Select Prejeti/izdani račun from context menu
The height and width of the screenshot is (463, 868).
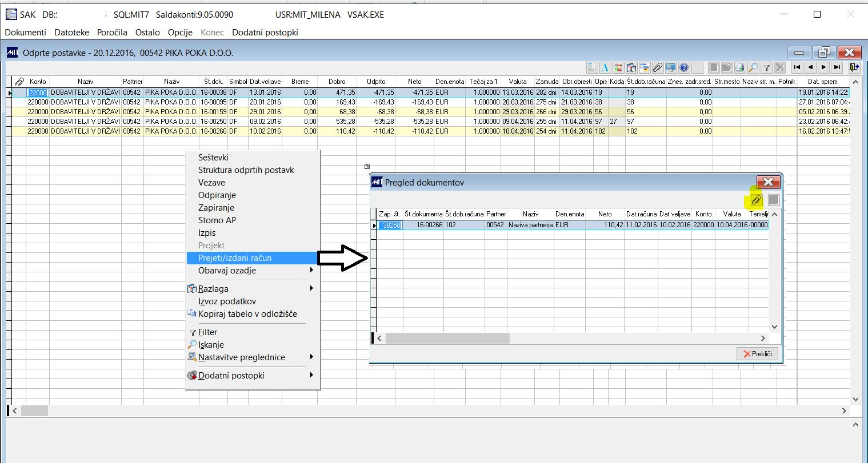point(235,258)
